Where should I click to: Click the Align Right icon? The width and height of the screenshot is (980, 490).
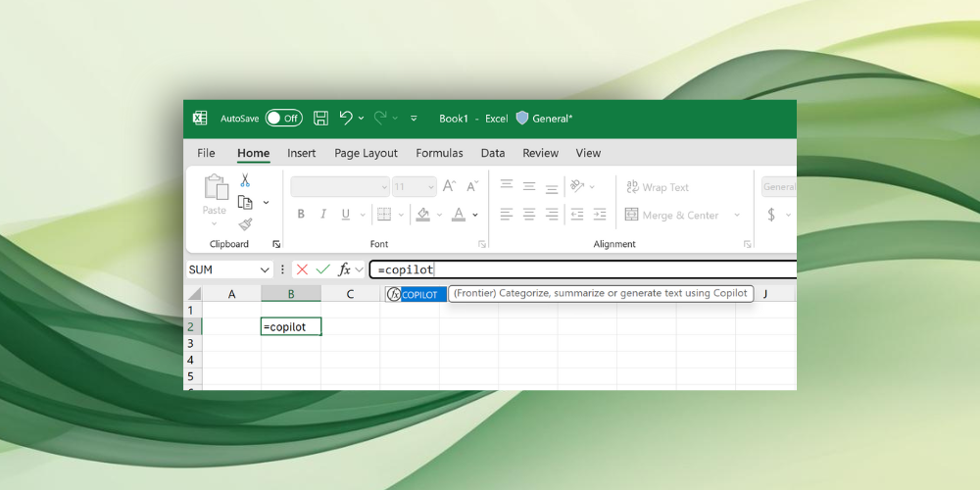point(551,215)
